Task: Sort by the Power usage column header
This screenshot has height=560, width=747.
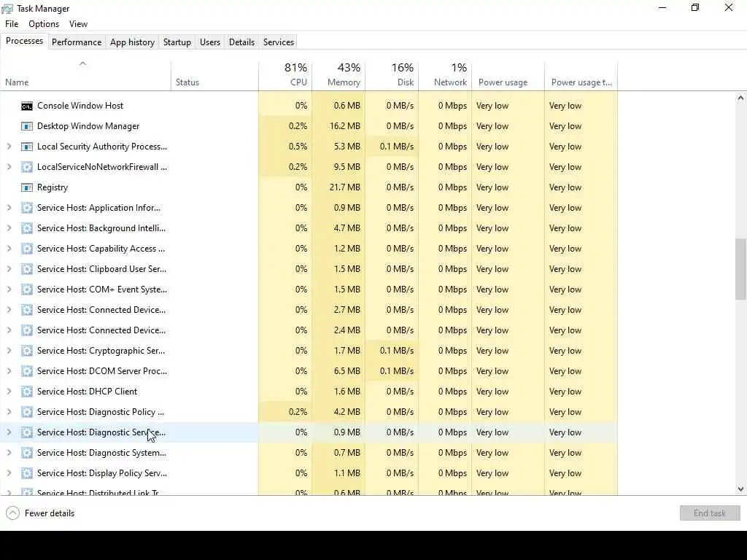Action: tap(508, 76)
